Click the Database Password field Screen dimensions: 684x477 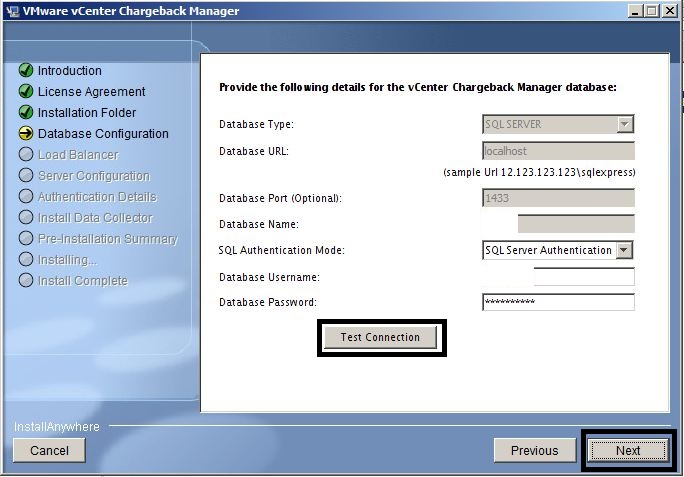coord(558,302)
